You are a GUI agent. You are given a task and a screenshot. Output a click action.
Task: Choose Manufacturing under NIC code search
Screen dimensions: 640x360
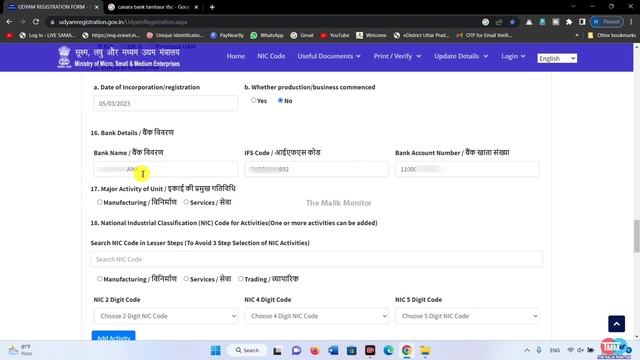pyautogui.click(x=100, y=279)
